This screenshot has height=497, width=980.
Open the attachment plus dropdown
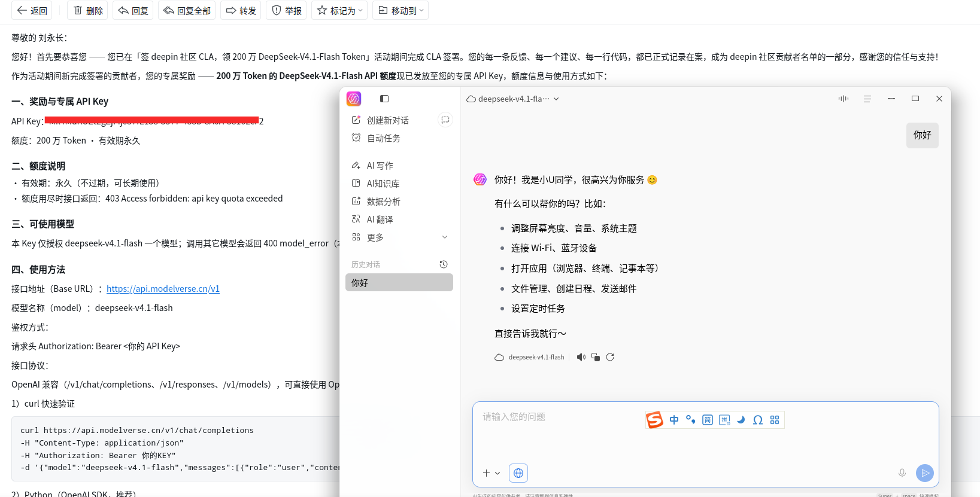pyautogui.click(x=491, y=473)
